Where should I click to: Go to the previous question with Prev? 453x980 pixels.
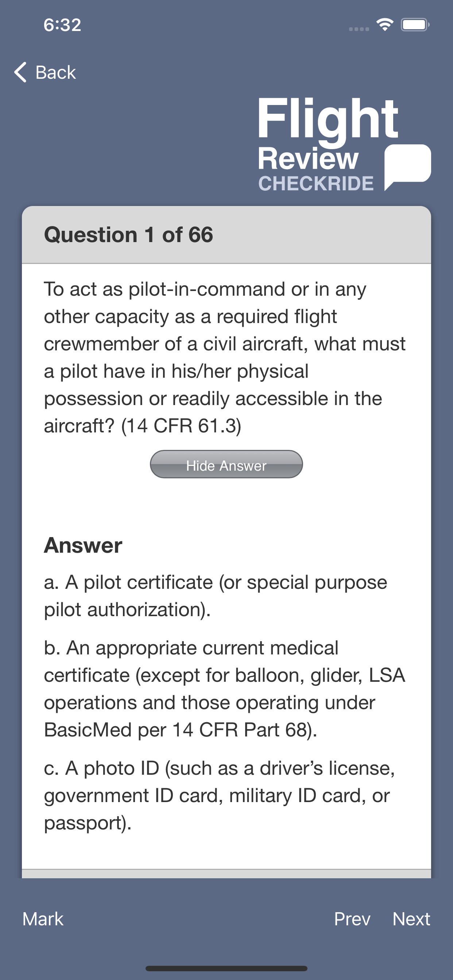pos(352,919)
